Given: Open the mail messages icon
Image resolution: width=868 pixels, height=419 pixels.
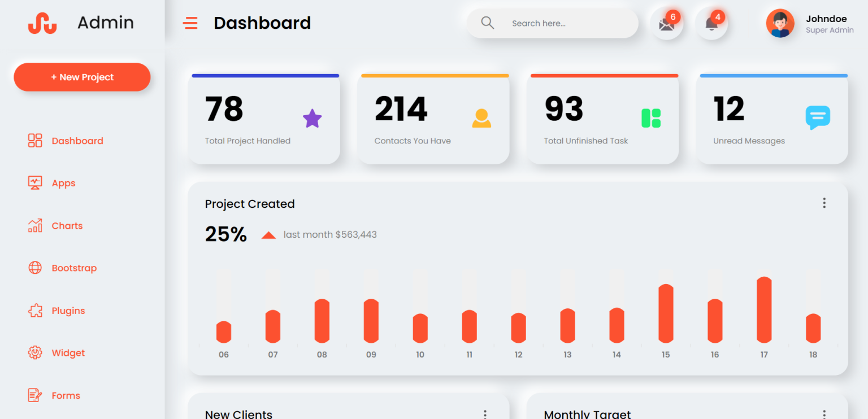Looking at the screenshot, I should 667,24.
